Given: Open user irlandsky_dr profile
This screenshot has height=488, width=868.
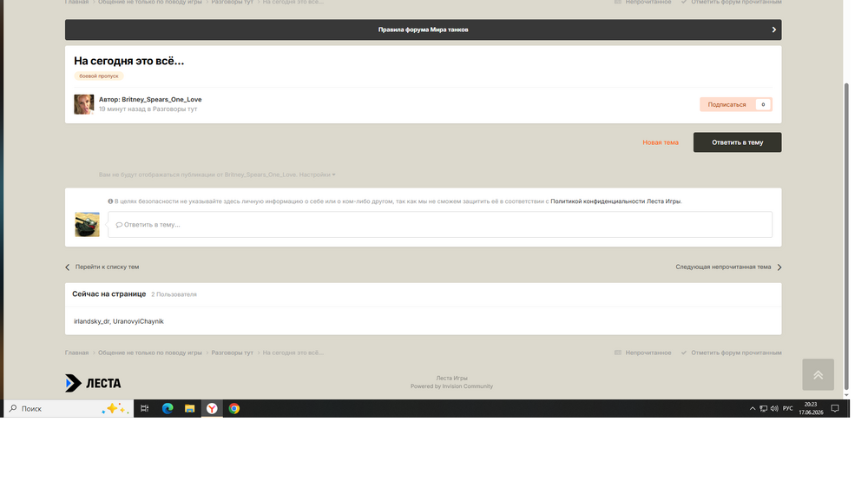Looking at the screenshot, I should [91, 321].
